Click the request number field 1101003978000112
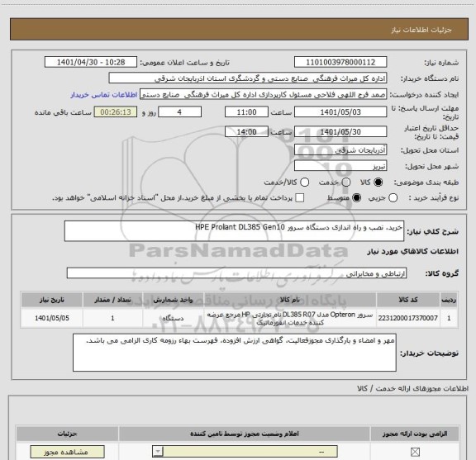476x460 pixels. click(x=340, y=62)
